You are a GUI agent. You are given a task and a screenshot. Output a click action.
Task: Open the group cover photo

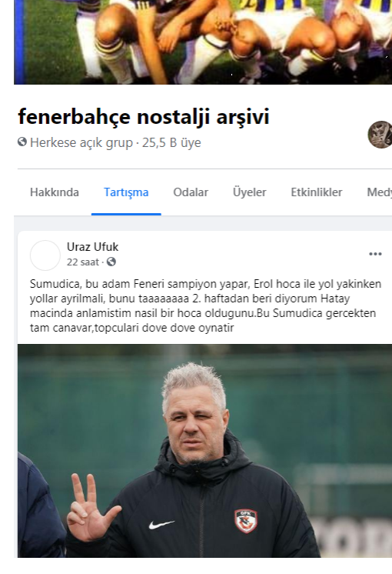click(x=203, y=42)
